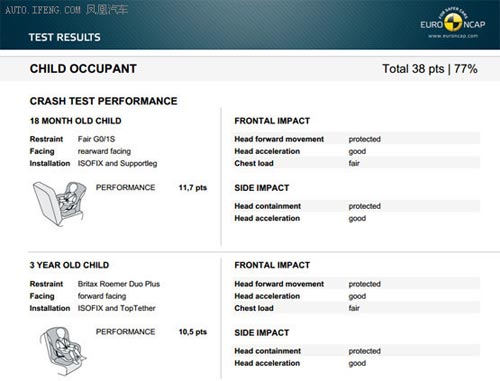500x381 pixels.
Task: Click the forward-facing child seat illustration
Action: (63, 351)
